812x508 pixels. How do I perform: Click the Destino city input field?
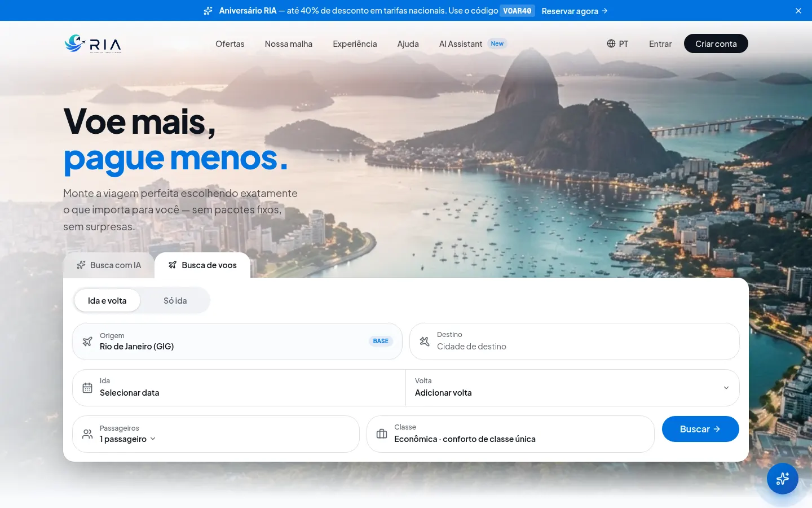tap(575, 341)
